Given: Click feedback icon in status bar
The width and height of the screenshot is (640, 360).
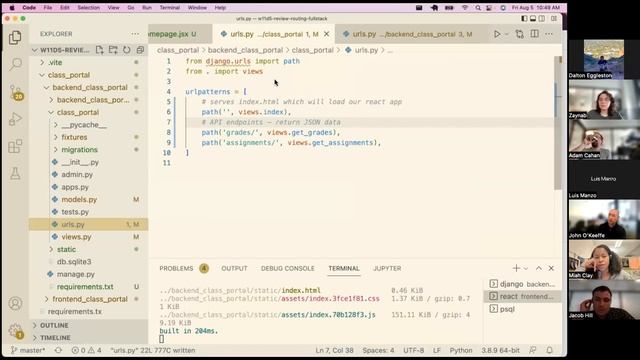Looking at the screenshot, I should [533, 350].
